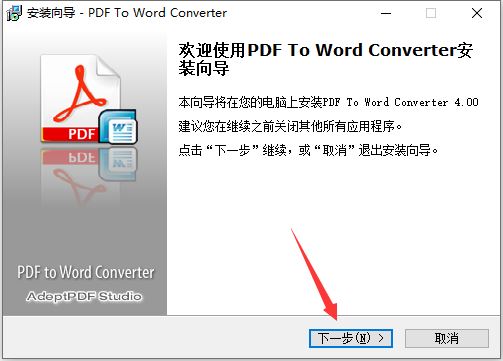Click the 欢迎使用 welcome heading
This screenshot has height=361, width=503.
326,59
